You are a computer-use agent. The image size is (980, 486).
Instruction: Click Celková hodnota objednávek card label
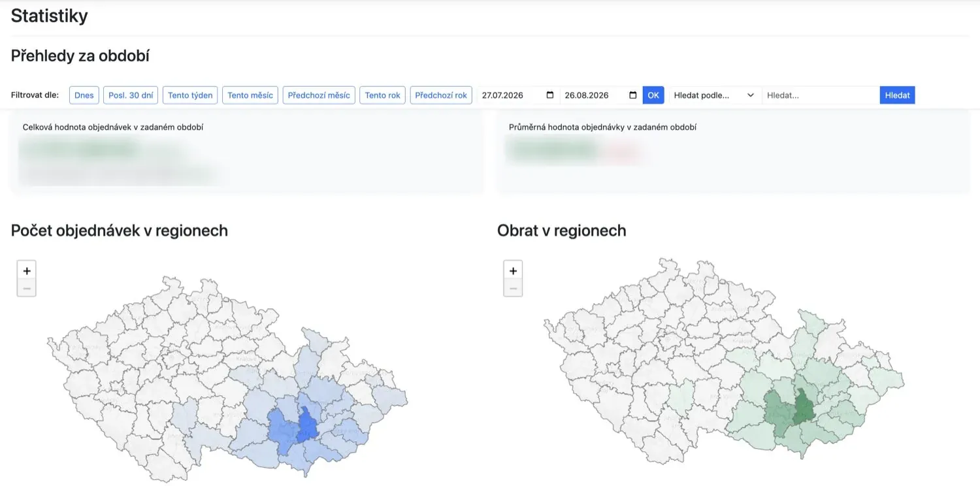point(113,127)
